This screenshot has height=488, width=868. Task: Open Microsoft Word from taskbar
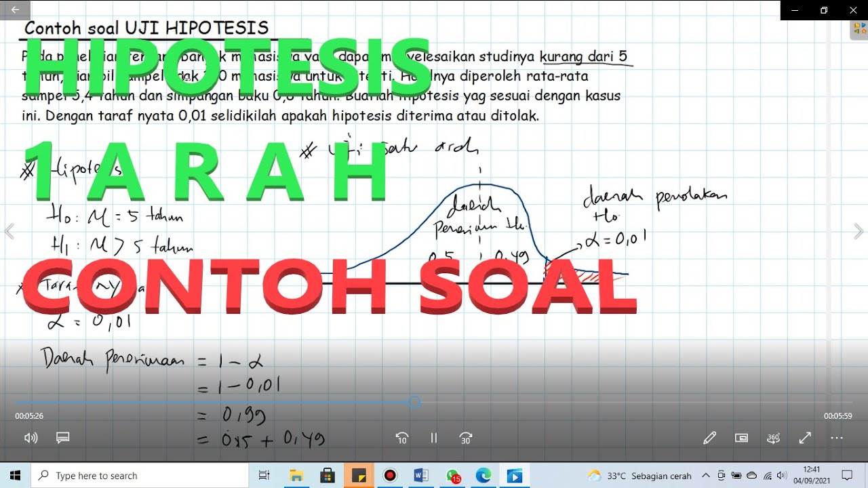pyautogui.click(x=421, y=476)
